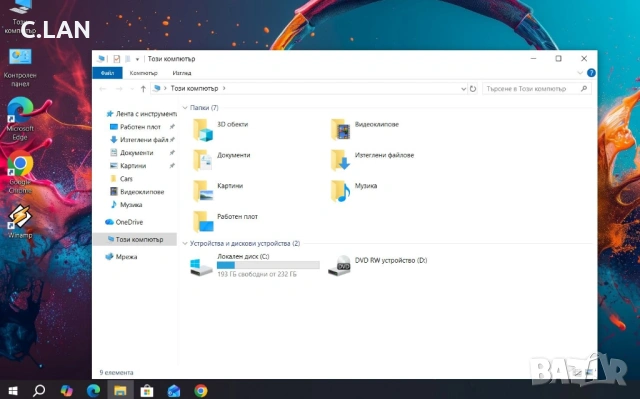640x399 pixels.
Task: Open the Музика folder in main pane
Action: (x=353, y=191)
